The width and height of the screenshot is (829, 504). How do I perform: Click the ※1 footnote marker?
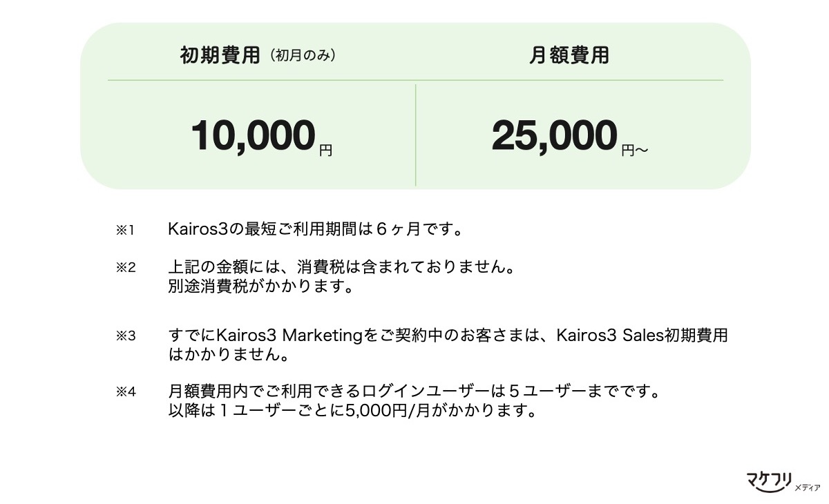point(126,230)
